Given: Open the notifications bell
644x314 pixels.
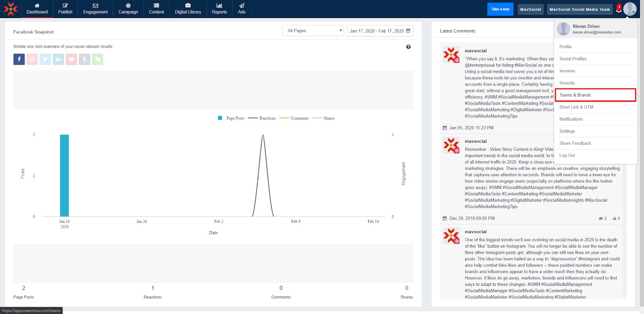Looking at the screenshot, I should 619,9.
